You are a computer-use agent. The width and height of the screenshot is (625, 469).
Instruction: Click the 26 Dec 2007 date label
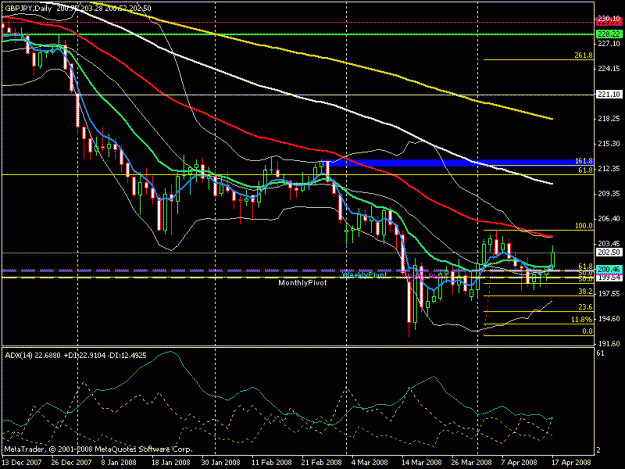point(71,463)
